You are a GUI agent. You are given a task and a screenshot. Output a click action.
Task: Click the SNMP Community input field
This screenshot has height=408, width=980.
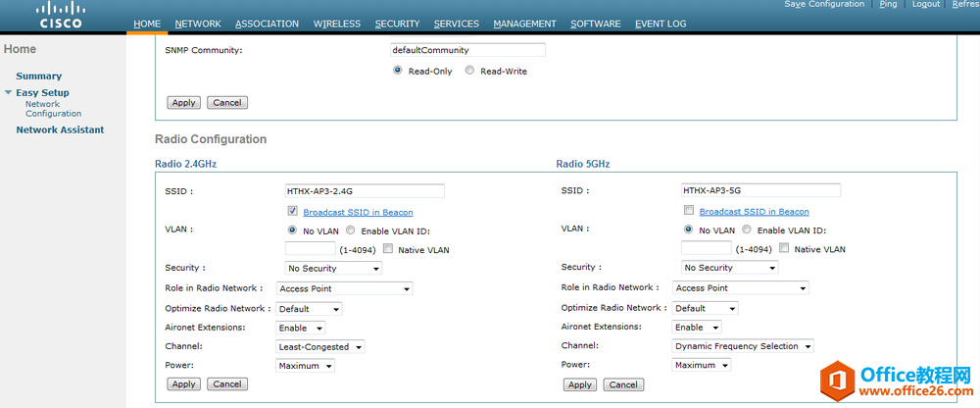pyautogui.click(x=467, y=49)
